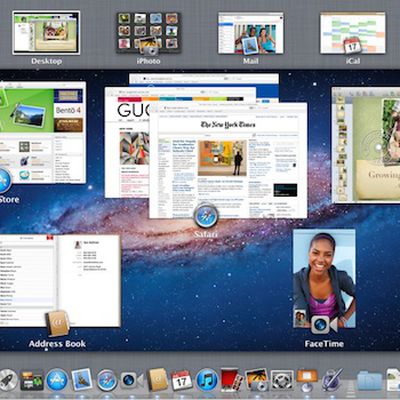Click the 'iCal' space label
400x400 pixels.
(x=353, y=61)
